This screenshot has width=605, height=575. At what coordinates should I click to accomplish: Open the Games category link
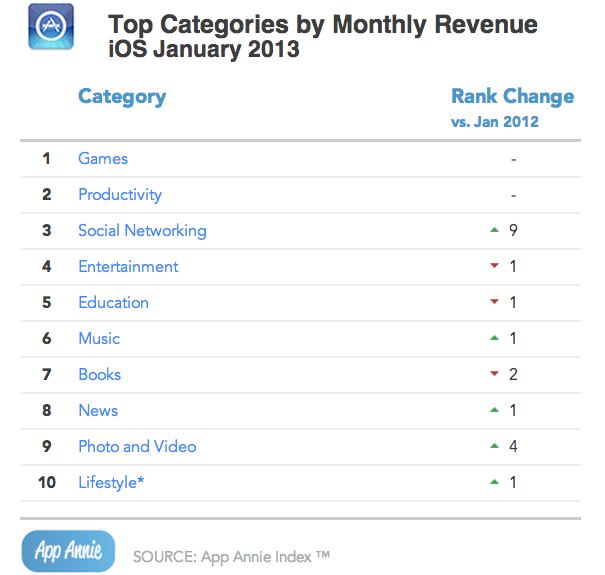(x=103, y=159)
